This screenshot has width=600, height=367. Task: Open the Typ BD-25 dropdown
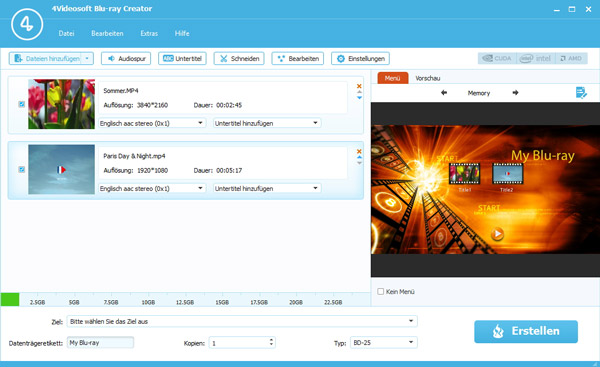384,343
